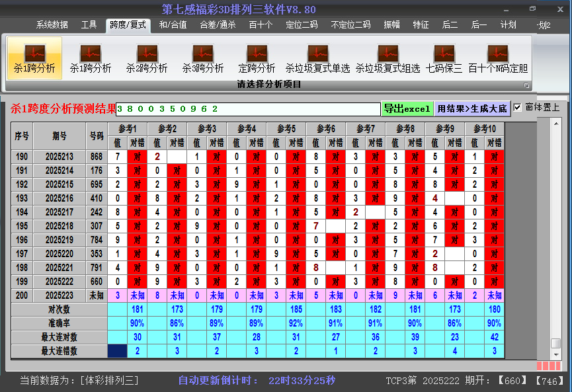Switch to the 定位二码 tab
This screenshot has height=392, width=572.
click(302, 25)
